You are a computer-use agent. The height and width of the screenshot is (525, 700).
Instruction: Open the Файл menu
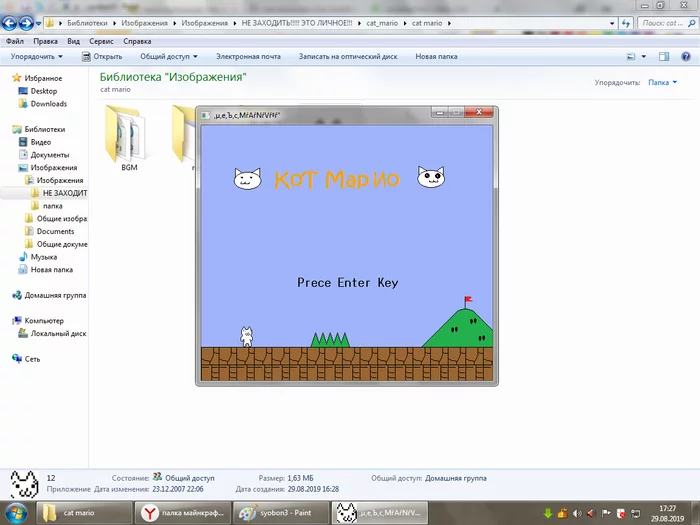pyautogui.click(x=15, y=41)
